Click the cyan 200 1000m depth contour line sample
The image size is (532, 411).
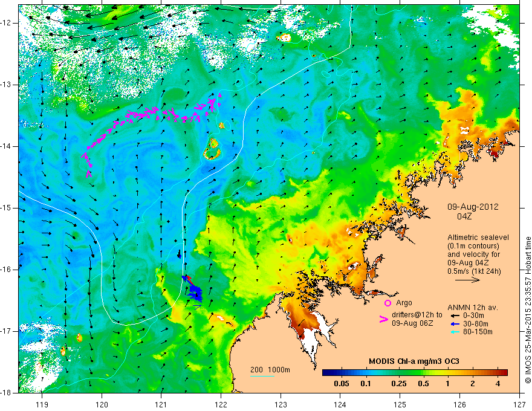pos(262,376)
